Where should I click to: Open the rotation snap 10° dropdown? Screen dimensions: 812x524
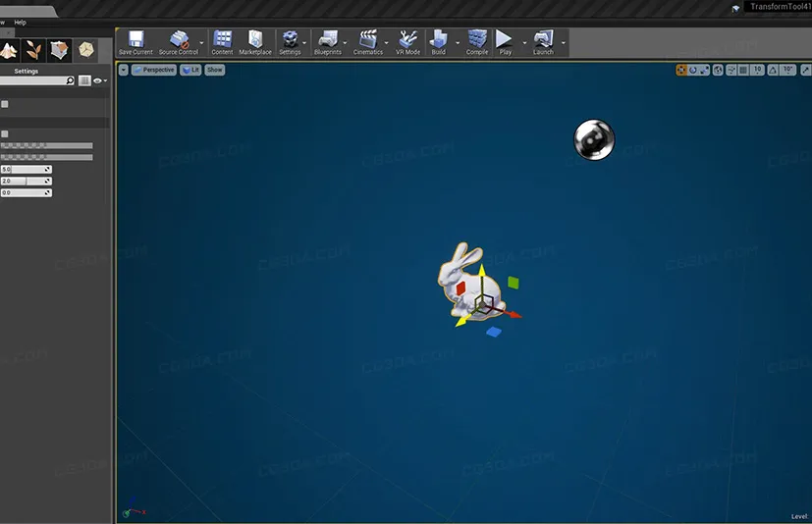point(787,70)
